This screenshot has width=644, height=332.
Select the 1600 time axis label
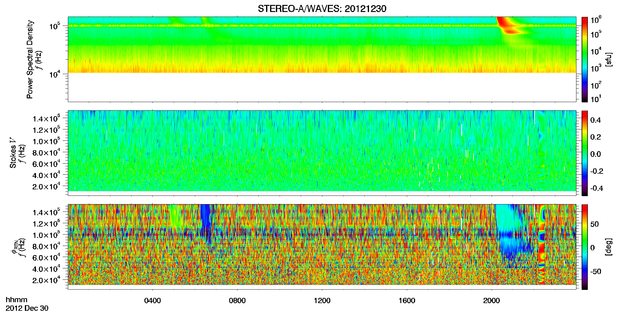(407, 300)
